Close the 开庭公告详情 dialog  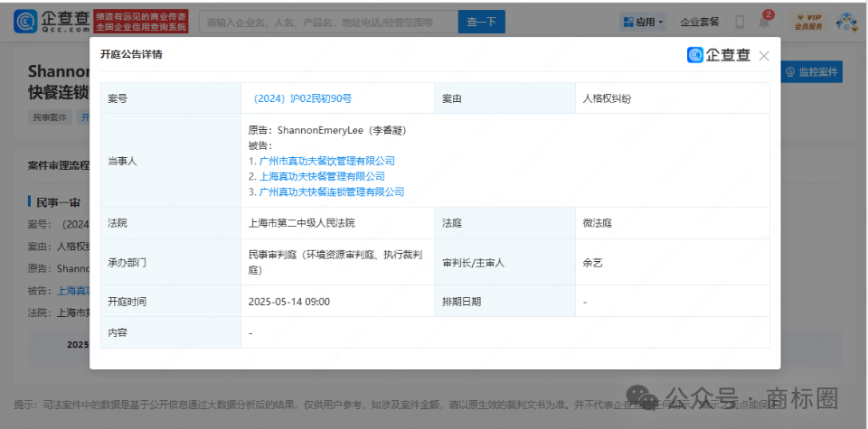click(764, 56)
